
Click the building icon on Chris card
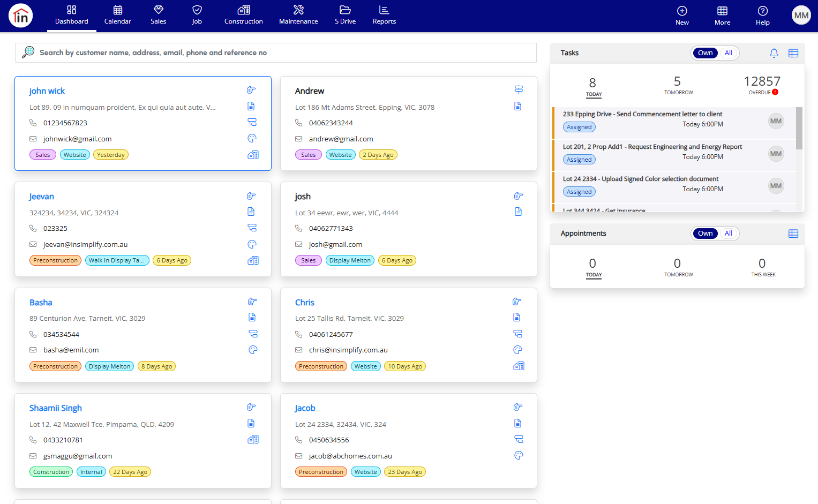(519, 366)
